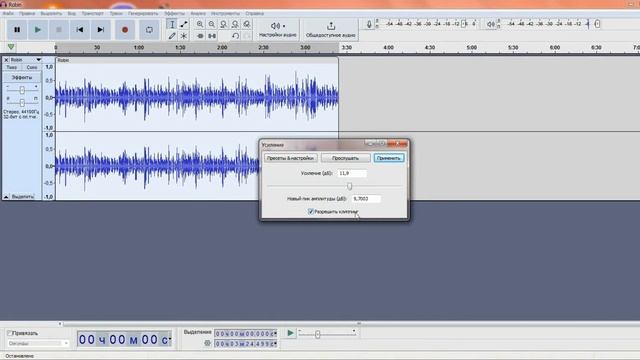Click the green timeline playhead marker

[11, 47]
